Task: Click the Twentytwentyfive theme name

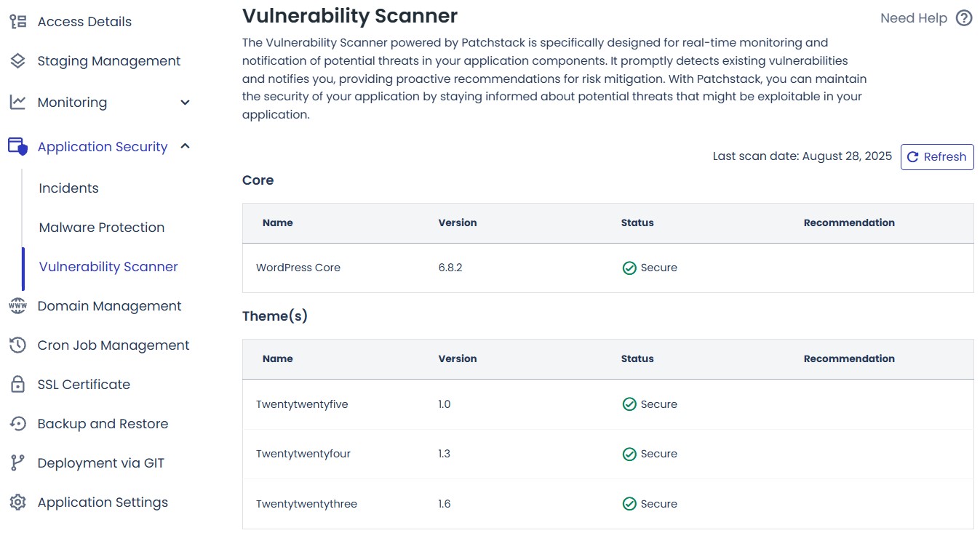Action: click(x=301, y=404)
